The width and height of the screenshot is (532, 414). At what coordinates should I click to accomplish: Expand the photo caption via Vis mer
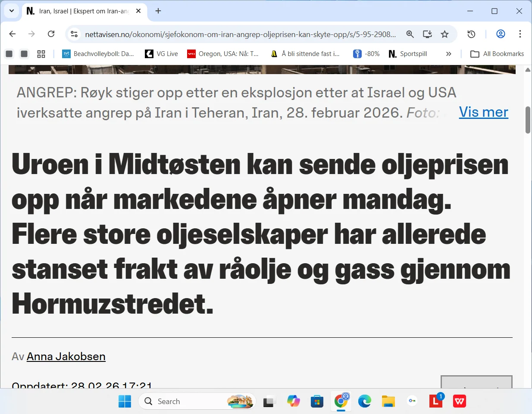(x=483, y=112)
